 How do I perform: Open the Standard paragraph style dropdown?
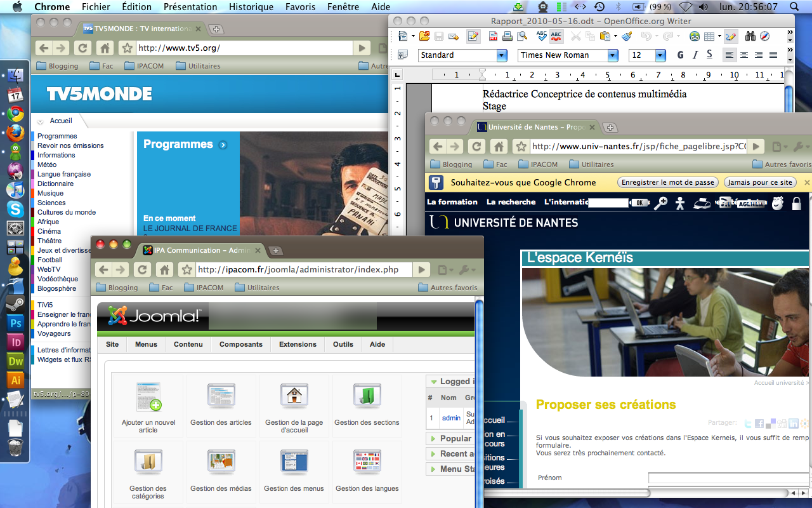(x=502, y=55)
